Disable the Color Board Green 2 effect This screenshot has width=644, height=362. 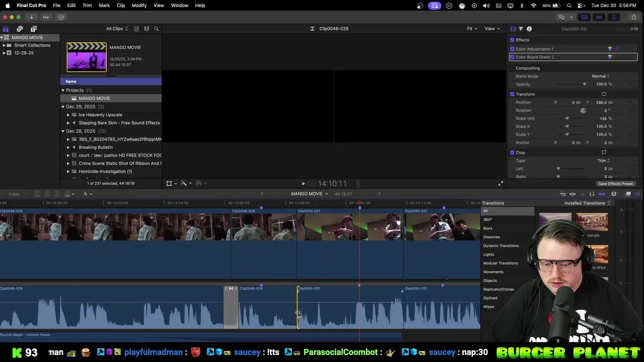coord(512,57)
